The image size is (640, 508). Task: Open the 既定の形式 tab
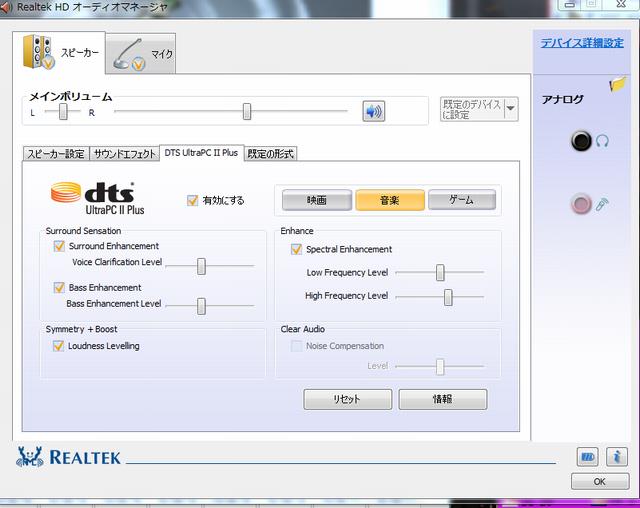coord(270,154)
